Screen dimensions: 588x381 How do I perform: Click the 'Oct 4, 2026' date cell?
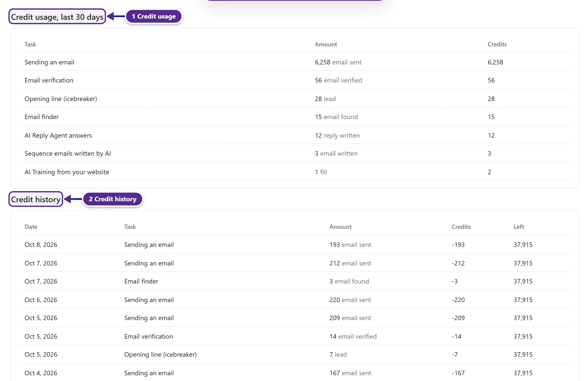41,373
